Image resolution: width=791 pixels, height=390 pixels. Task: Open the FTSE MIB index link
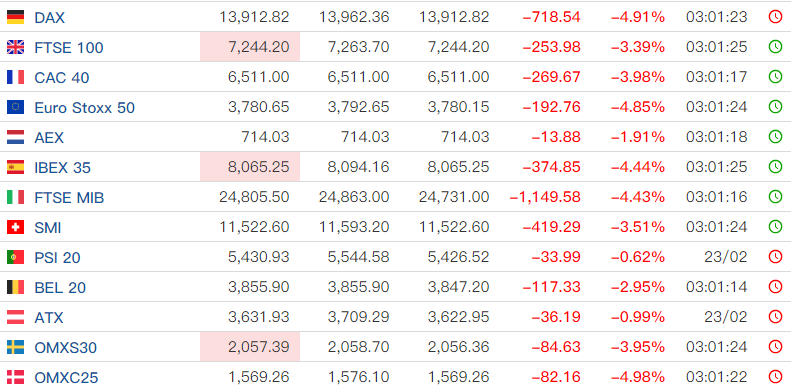click(x=69, y=197)
